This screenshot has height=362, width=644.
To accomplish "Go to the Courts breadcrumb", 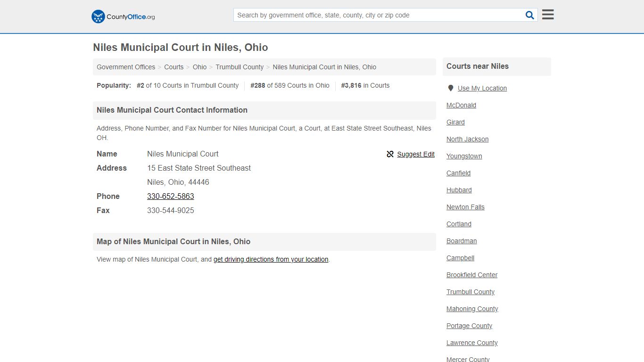I will [174, 67].
